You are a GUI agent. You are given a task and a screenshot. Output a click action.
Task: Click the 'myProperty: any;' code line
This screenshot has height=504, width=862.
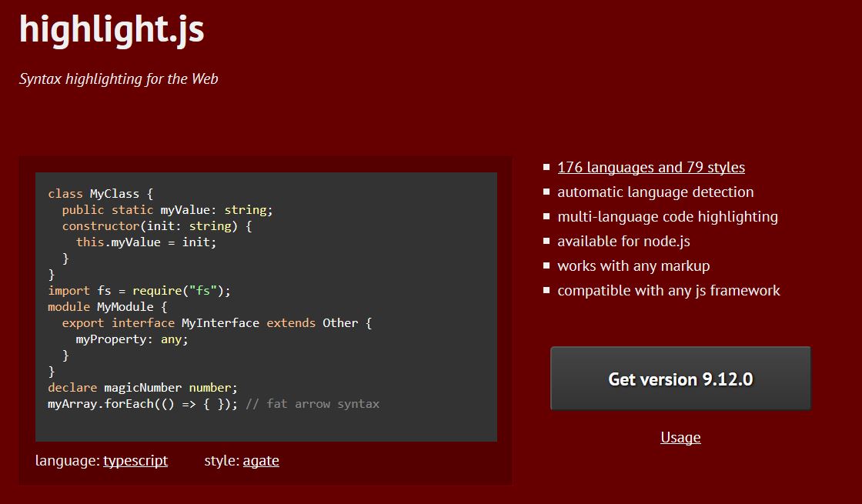click(132, 339)
